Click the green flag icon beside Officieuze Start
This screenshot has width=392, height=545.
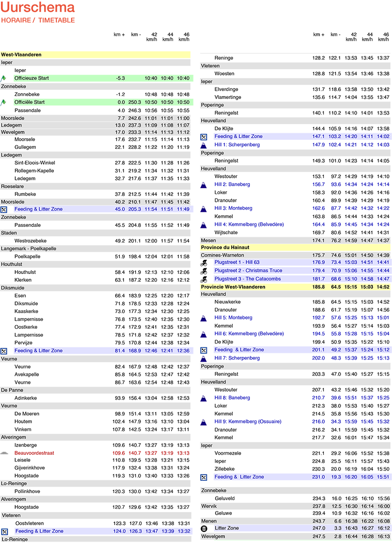[x=4, y=78]
